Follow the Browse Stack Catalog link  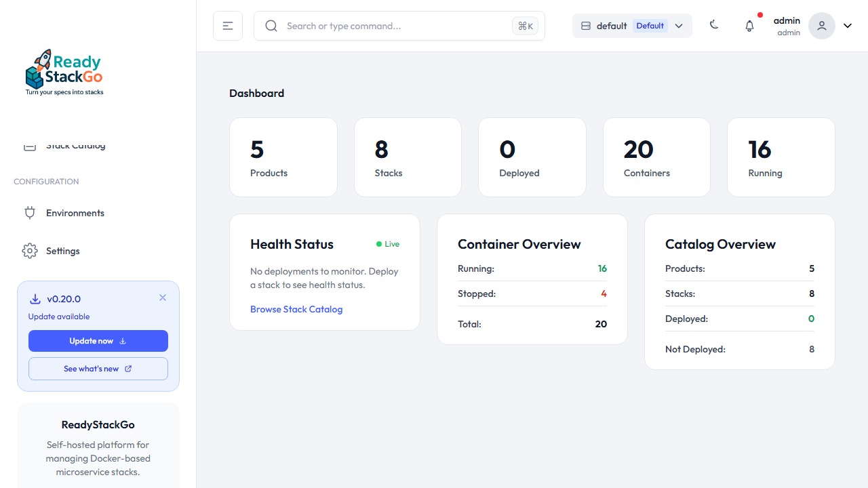tap(296, 309)
